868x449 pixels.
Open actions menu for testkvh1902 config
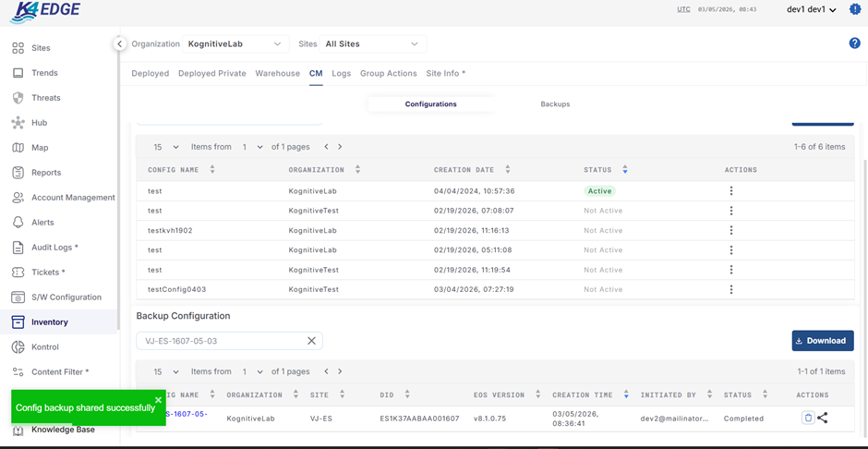point(731,230)
